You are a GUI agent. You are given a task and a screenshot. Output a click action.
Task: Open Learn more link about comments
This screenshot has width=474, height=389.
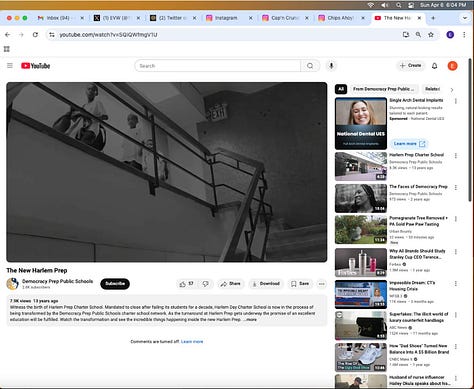tap(192, 341)
